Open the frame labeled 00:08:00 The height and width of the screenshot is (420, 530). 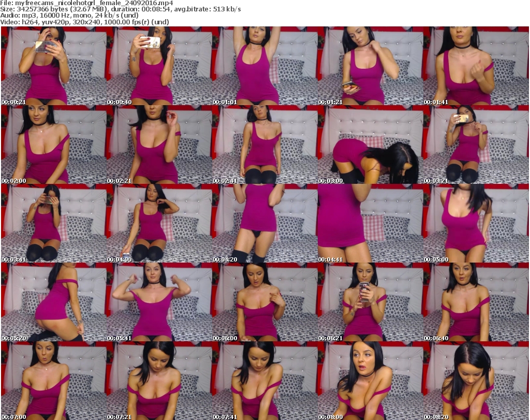click(370, 381)
